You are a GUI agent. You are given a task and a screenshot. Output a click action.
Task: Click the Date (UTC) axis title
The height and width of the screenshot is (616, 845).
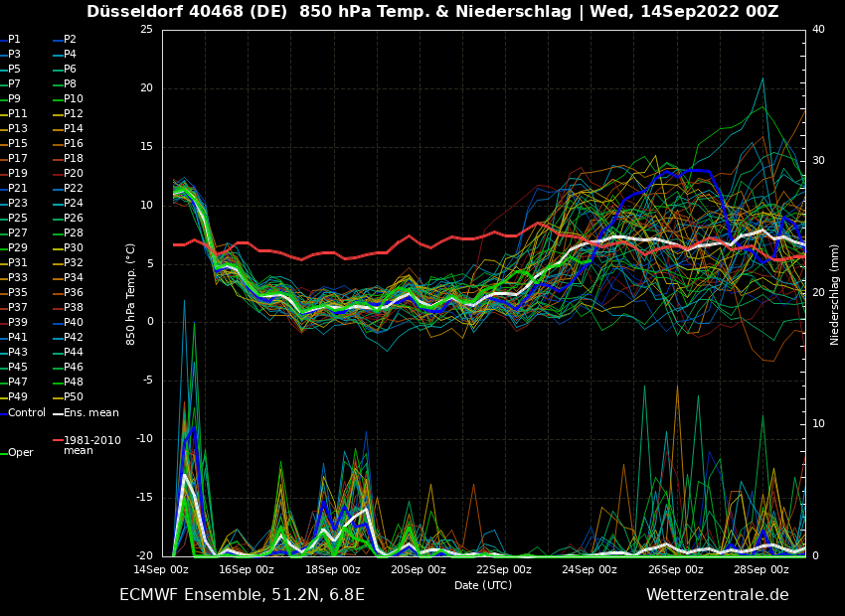coord(483,586)
